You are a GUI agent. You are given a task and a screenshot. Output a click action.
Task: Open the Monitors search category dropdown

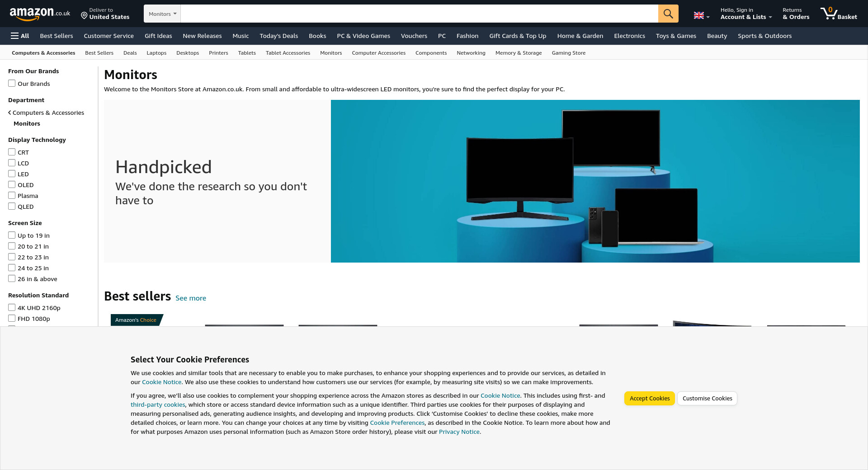click(162, 14)
